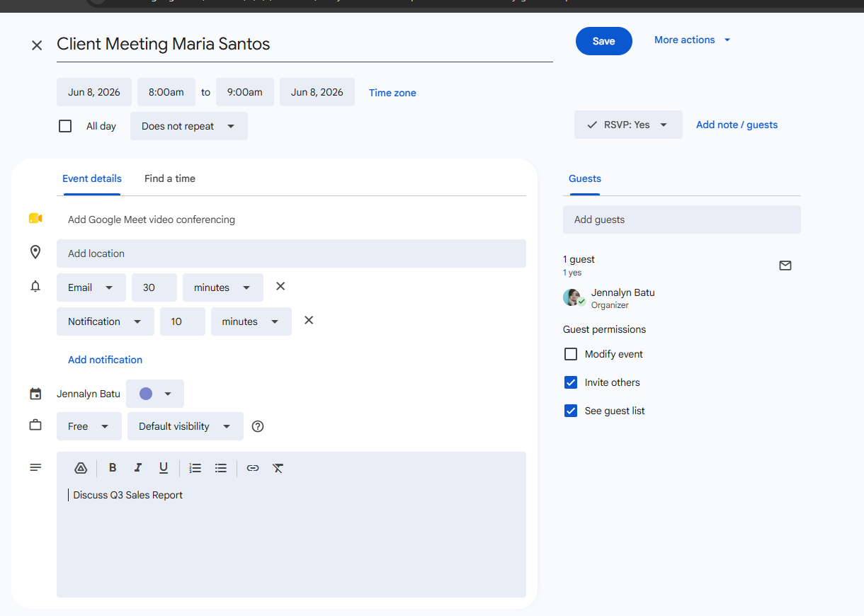
Task: Remove the 30 minutes Email notification
Action: point(280,286)
